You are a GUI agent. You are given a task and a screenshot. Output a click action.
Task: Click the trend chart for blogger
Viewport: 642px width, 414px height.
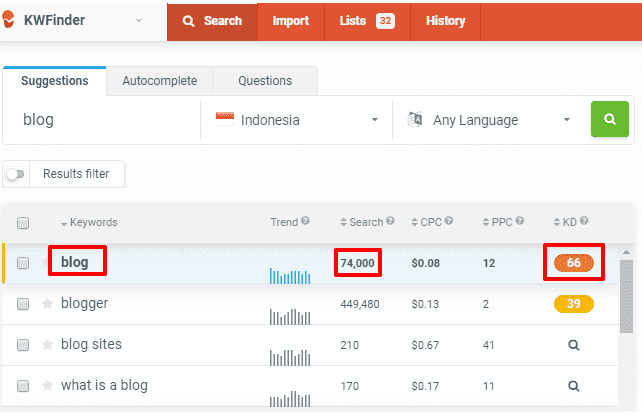pyautogui.click(x=290, y=317)
